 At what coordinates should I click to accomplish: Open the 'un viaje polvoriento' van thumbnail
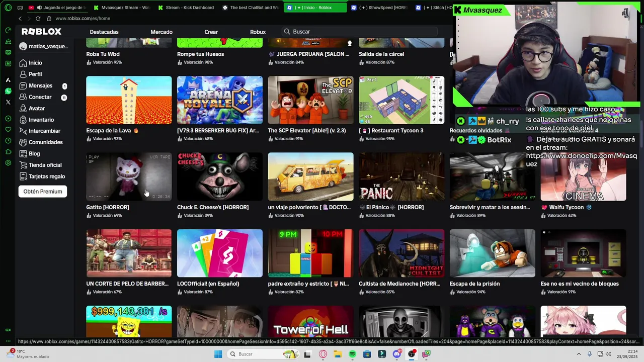[310, 176]
